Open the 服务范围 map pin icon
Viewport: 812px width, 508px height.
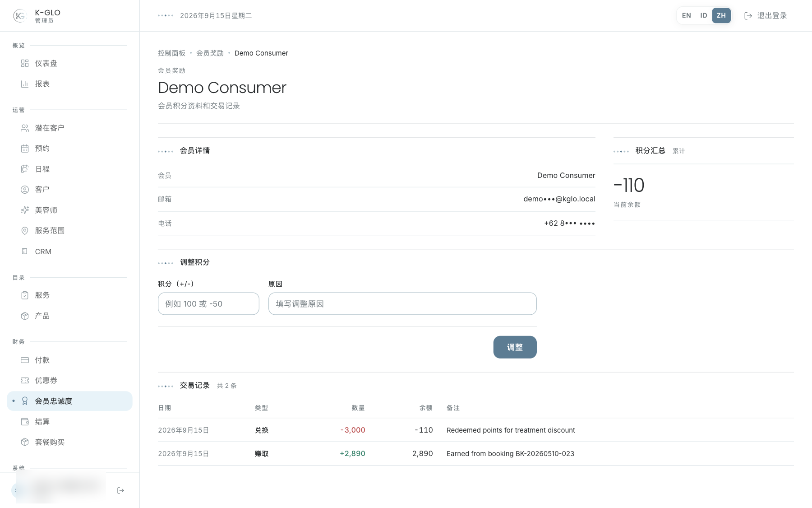25,231
